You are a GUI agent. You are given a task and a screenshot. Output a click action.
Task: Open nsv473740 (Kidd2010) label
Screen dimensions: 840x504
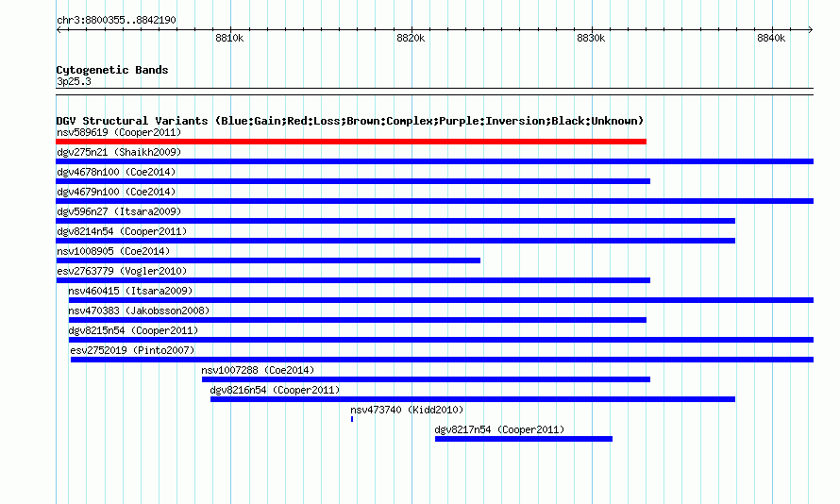(407, 410)
